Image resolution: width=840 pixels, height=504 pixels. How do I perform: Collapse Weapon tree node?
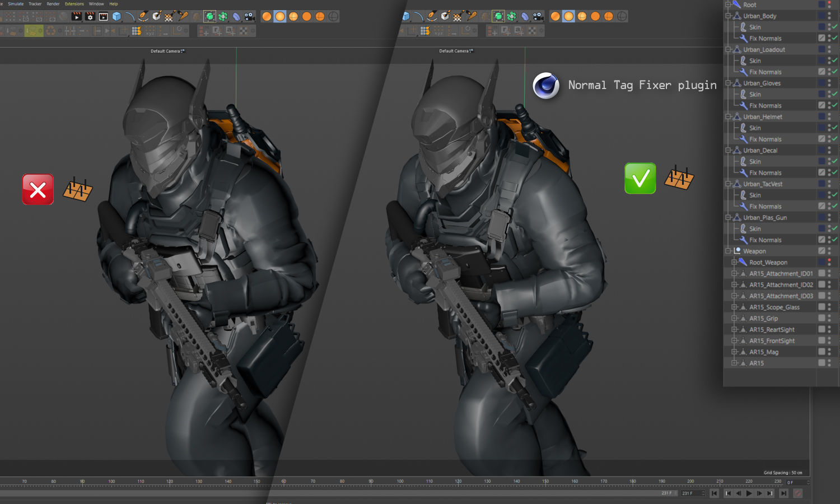tap(728, 251)
